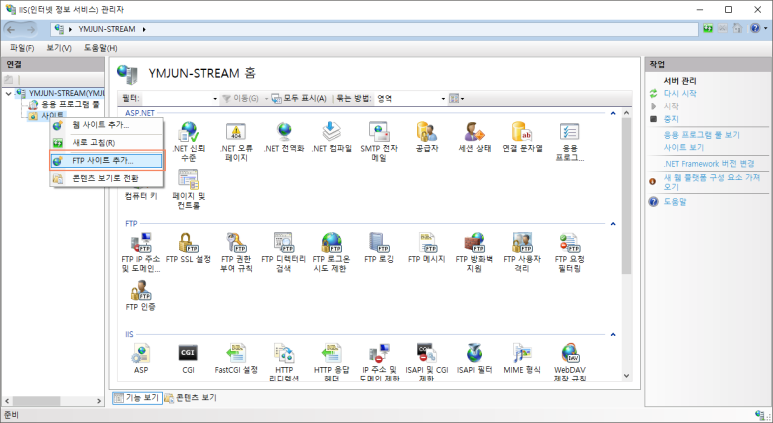Open FastCGI 설정 feature
773x423 pixels.
[236, 358]
